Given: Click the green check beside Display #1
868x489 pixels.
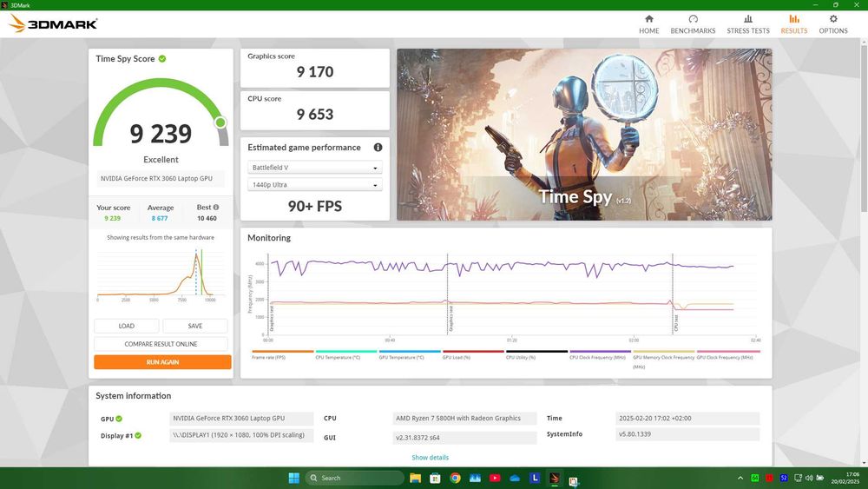Looking at the screenshot, I should point(138,435).
